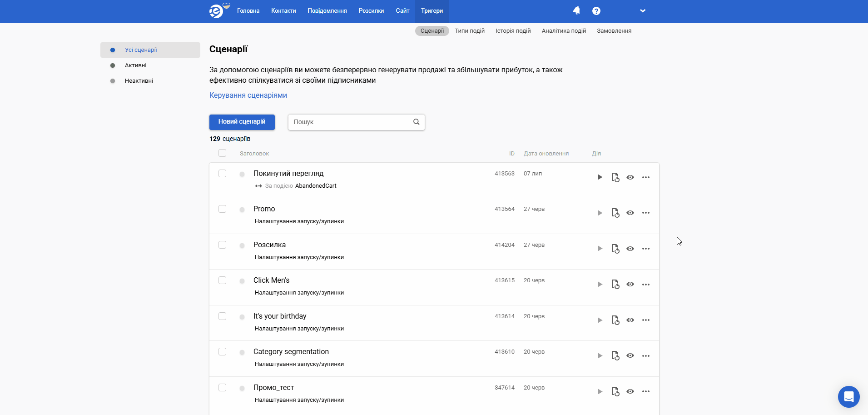Check the Розсилка row checkbox
Viewport: 868px width, 415px height.
tap(222, 245)
